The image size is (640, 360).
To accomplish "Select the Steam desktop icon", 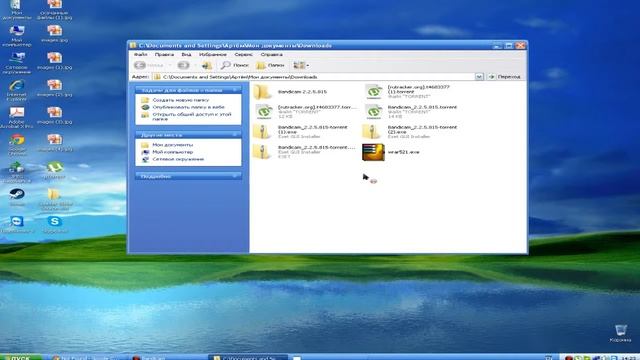I will pyautogui.click(x=17, y=198).
